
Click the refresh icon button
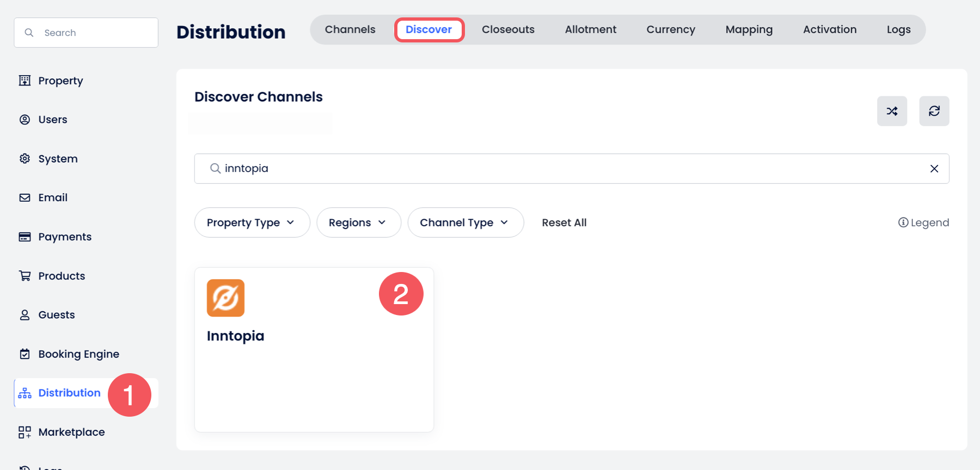pyautogui.click(x=934, y=111)
